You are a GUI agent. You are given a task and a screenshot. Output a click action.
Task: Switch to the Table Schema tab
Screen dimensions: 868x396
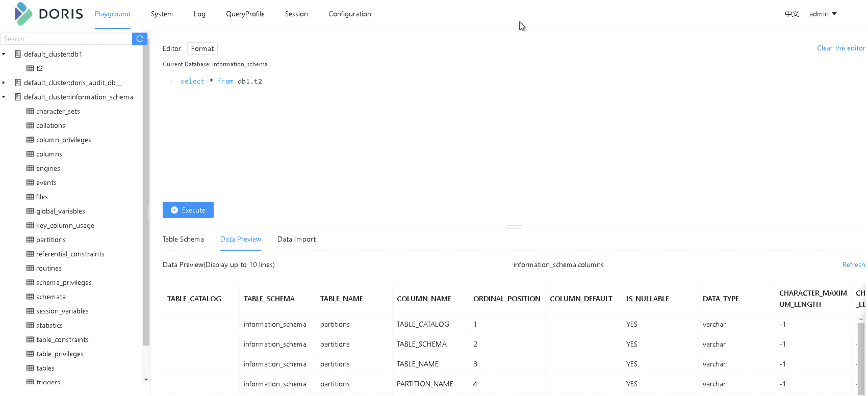(183, 239)
